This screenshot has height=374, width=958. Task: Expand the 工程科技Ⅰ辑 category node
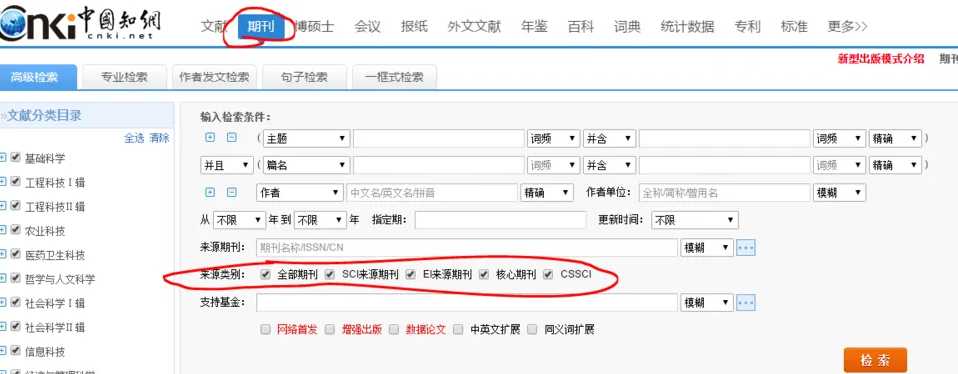coord(3,182)
